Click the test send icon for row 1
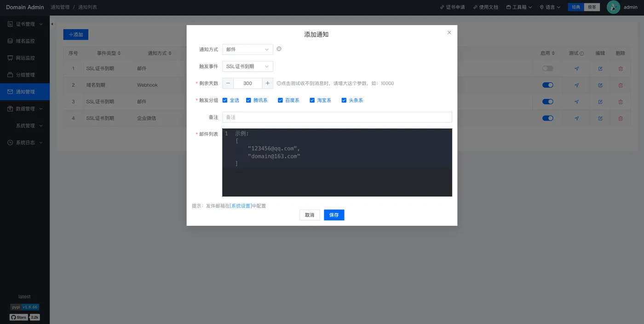This screenshot has height=324, width=644. coord(576,69)
